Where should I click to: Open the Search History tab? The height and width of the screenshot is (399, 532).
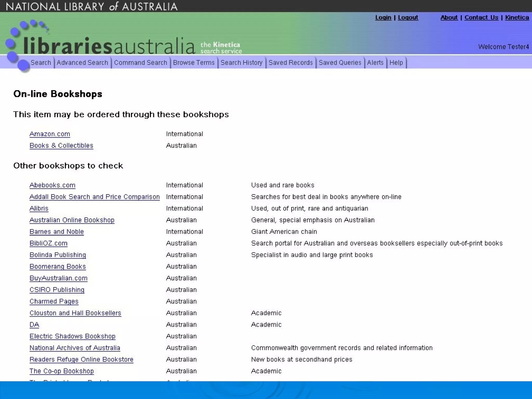(242, 63)
